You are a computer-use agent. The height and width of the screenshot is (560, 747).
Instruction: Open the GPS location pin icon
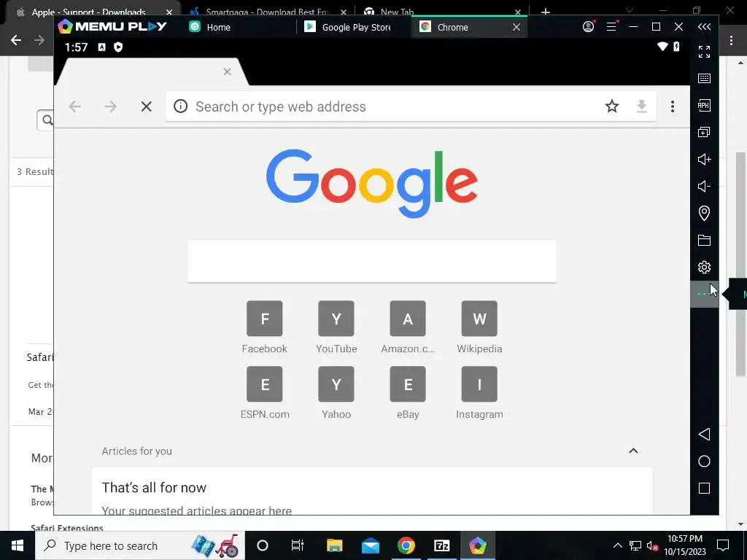pos(704,213)
